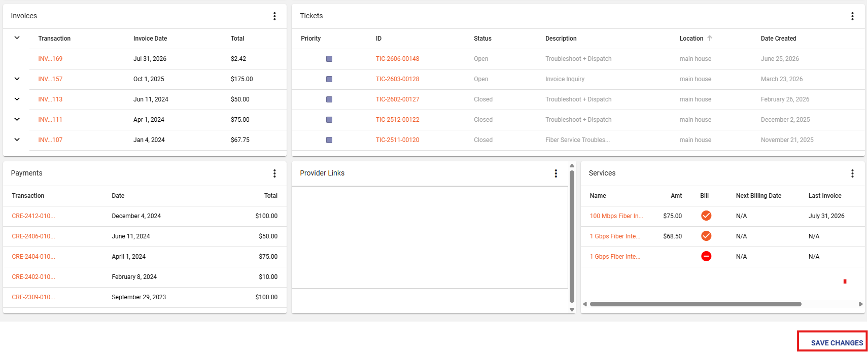Expand invoice INV...111 row
Viewport: 868px width, 352px height.
tap(17, 119)
